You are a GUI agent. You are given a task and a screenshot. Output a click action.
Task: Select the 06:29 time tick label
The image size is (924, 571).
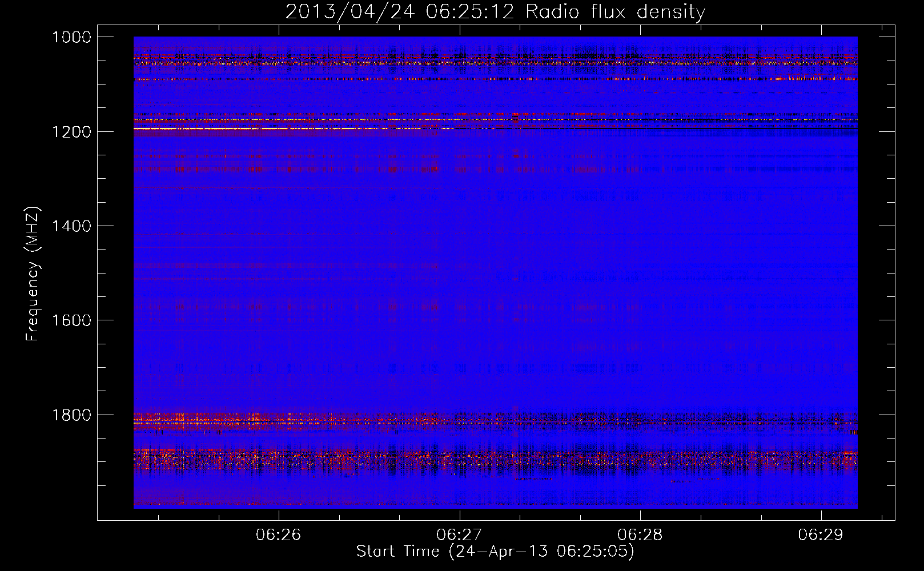pyautogui.click(x=821, y=534)
